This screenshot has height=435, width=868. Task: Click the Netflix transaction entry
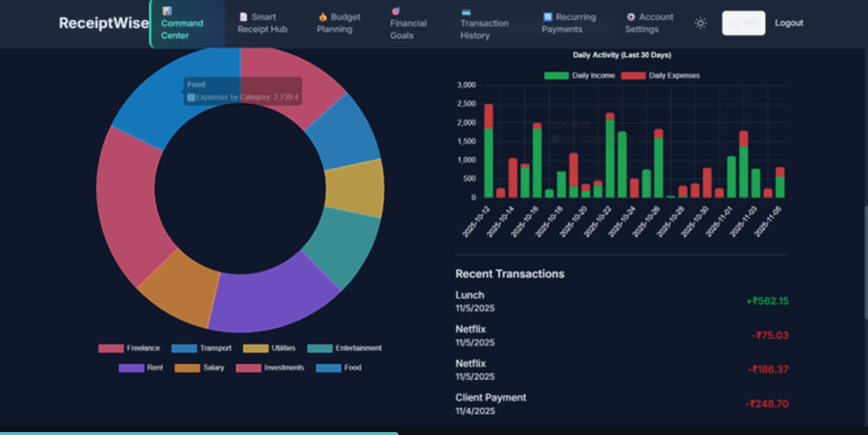(x=471, y=329)
